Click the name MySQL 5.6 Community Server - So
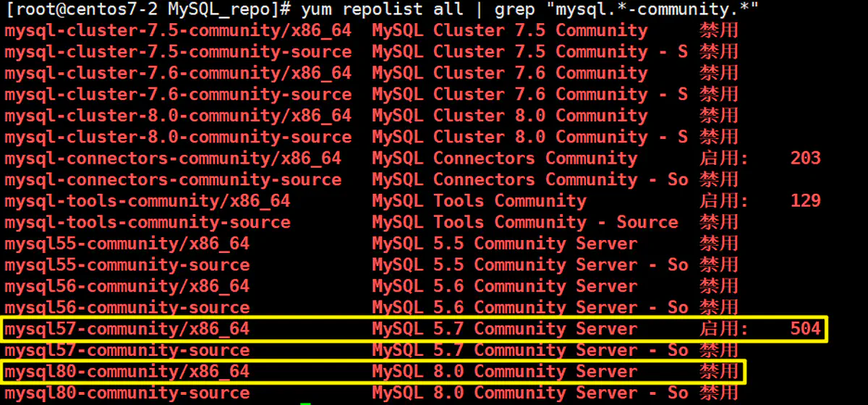Image resolution: width=868 pixels, height=405 pixels. coord(530,308)
